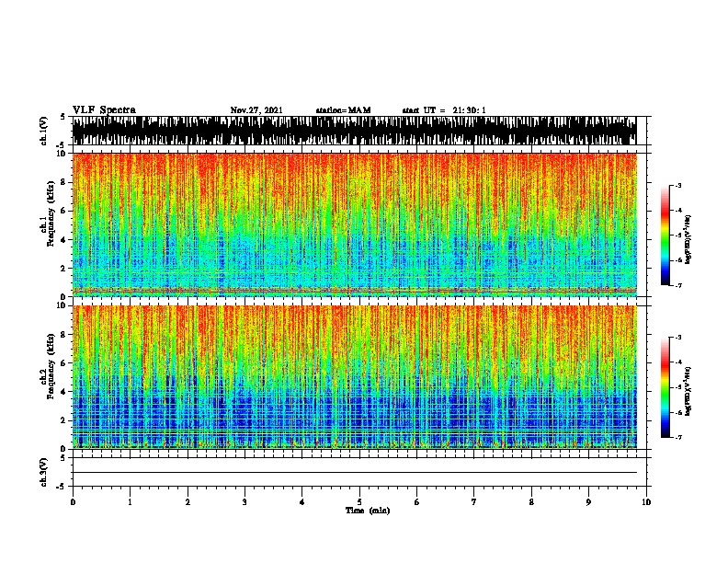Image resolution: width=728 pixels, height=563 pixels.
Task: Click the ch.1 colorbar "-3" tick label
Action: click(677, 185)
